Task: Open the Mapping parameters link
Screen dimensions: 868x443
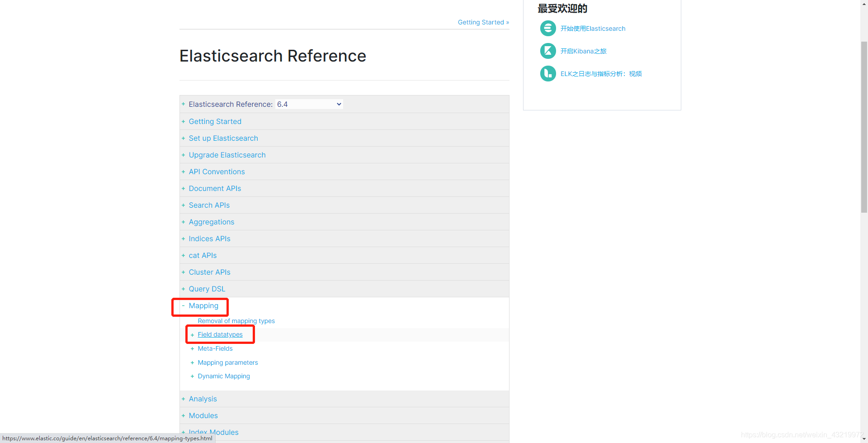Action: click(228, 362)
